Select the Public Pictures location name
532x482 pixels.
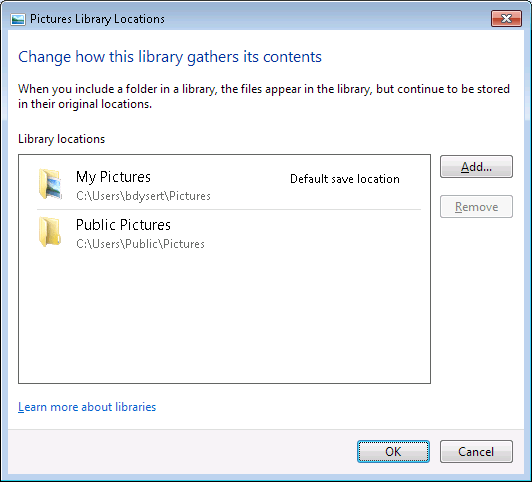pyautogui.click(x=123, y=225)
